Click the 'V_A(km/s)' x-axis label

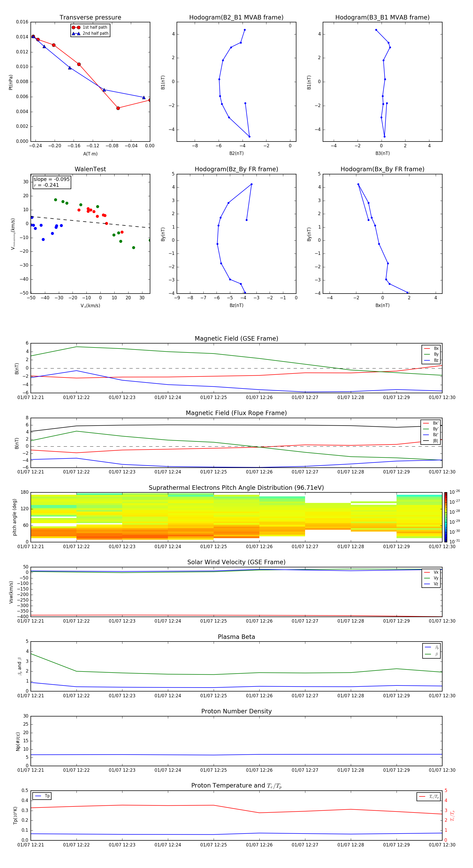90,306
